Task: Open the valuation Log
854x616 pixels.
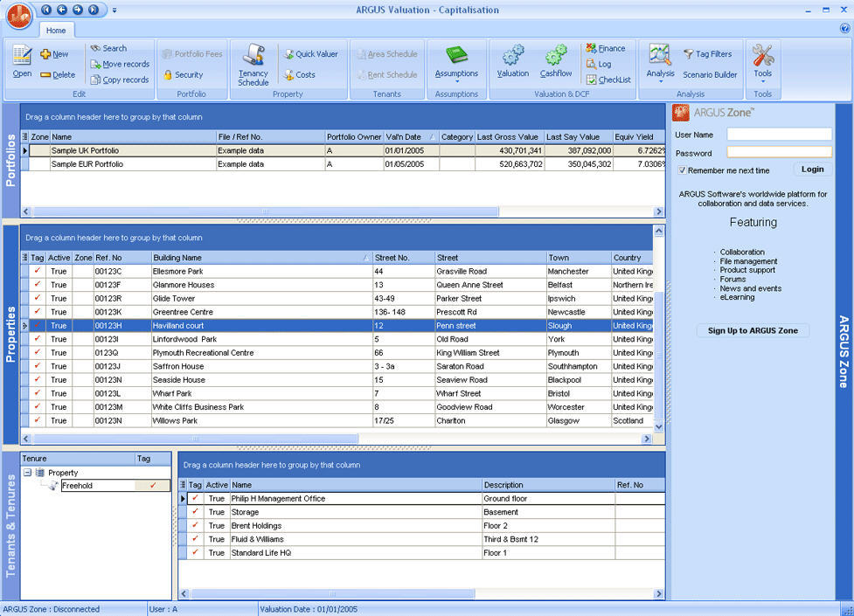Action: 599,64
